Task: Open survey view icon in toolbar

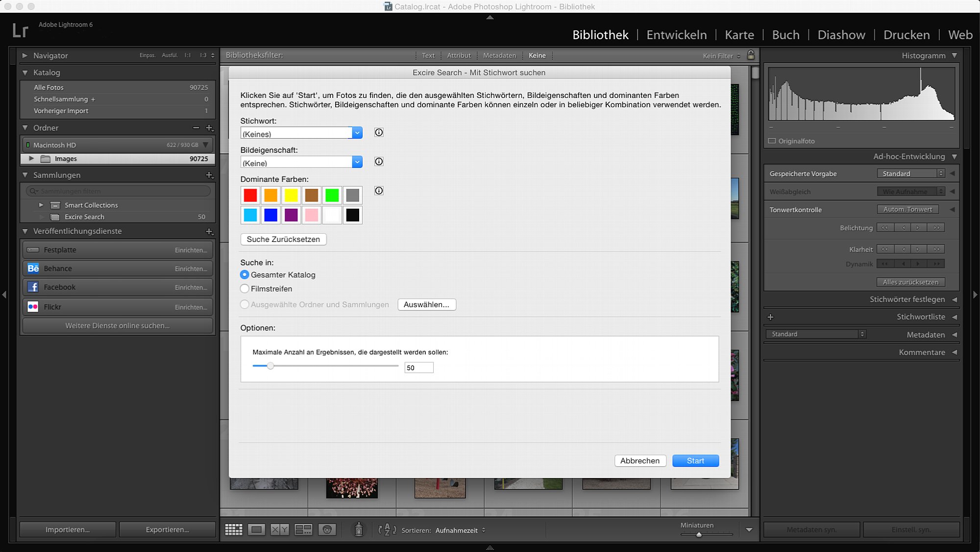Action: [303, 529]
